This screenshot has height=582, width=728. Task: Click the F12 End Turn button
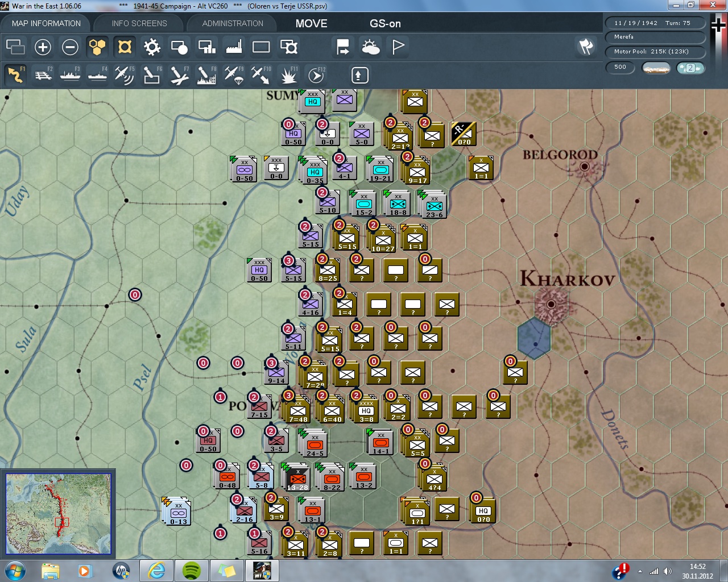316,75
